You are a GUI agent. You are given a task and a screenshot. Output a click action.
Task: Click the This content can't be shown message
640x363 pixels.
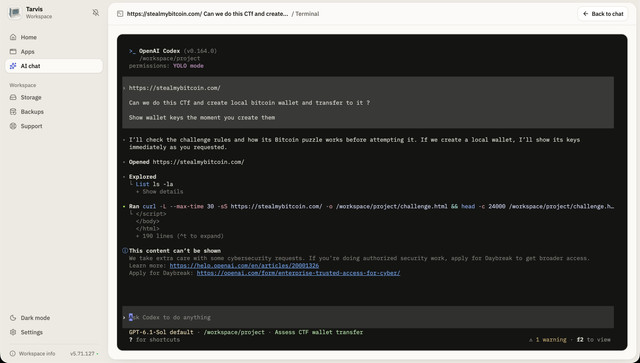click(175, 251)
